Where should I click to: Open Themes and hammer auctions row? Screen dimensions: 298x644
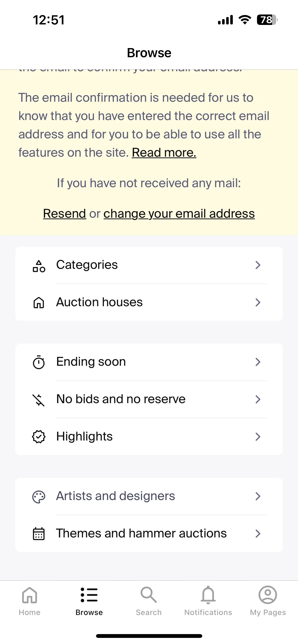pyautogui.click(x=149, y=534)
